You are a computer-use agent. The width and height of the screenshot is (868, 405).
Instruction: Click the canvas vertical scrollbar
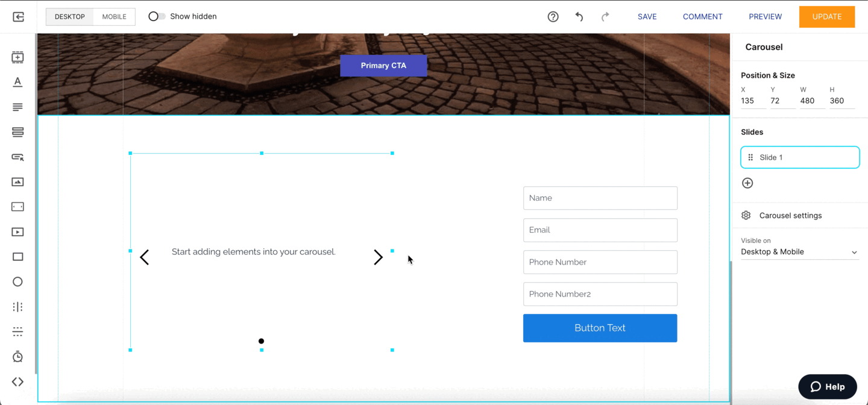pyautogui.click(x=730, y=331)
